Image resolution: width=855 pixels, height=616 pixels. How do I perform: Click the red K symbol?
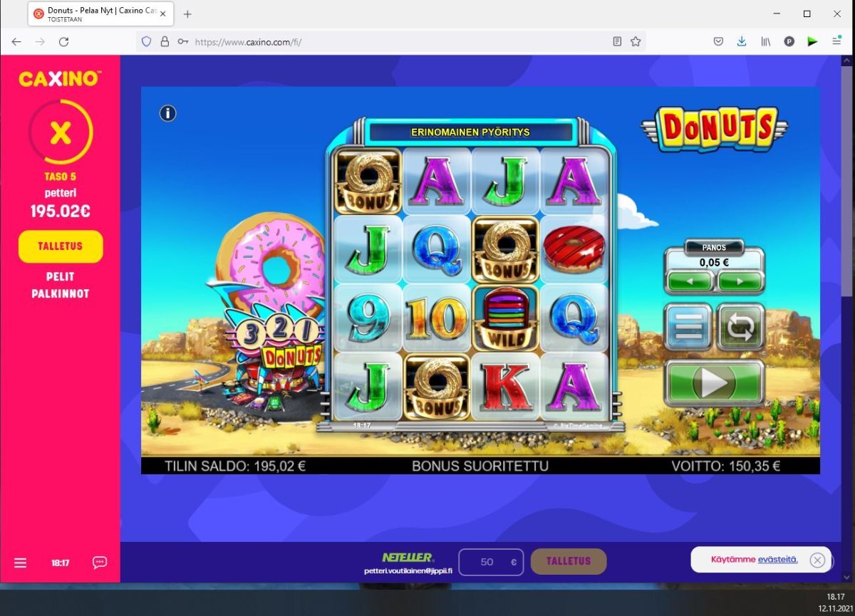[x=505, y=386]
